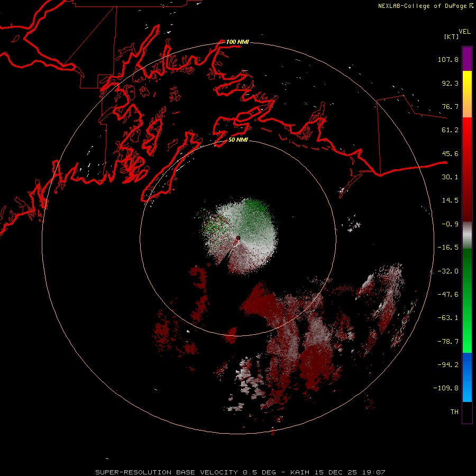Click the 14.5 velocity scale value
The height and width of the screenshot is (476, 476).
click(450, 200)
